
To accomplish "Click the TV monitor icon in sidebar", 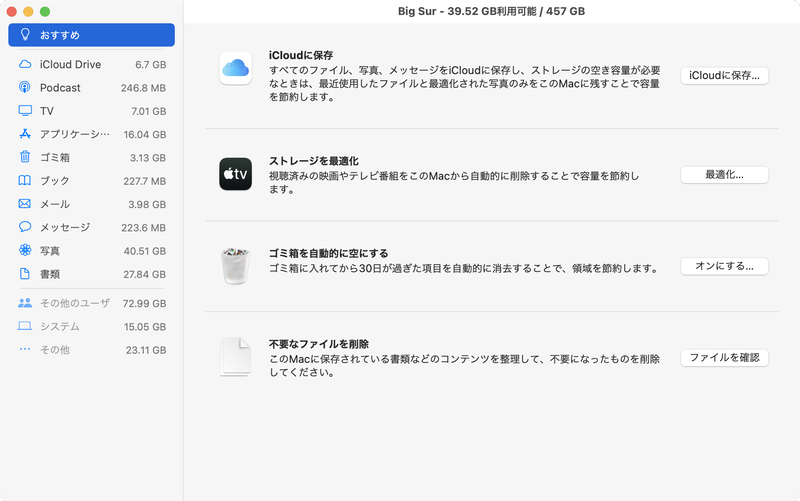I will [x=25, y=110].
